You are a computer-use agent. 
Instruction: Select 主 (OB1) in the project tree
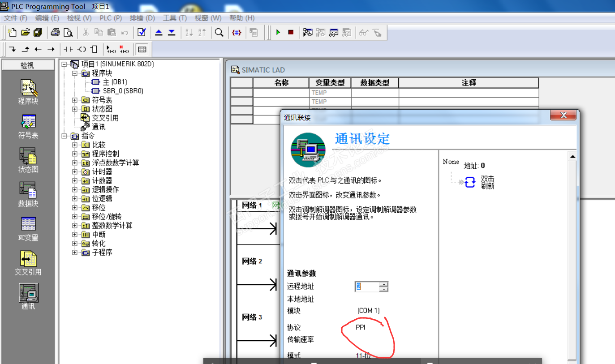[115, 82]
